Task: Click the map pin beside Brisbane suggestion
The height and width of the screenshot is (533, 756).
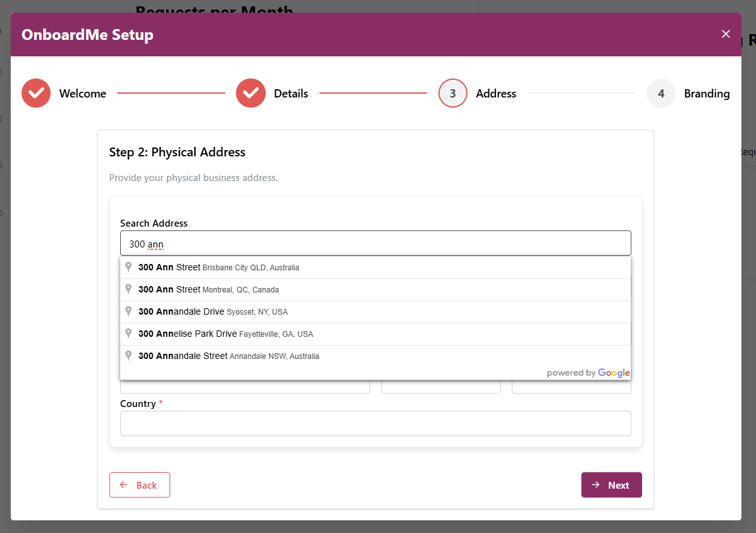Action: [128, 267]
